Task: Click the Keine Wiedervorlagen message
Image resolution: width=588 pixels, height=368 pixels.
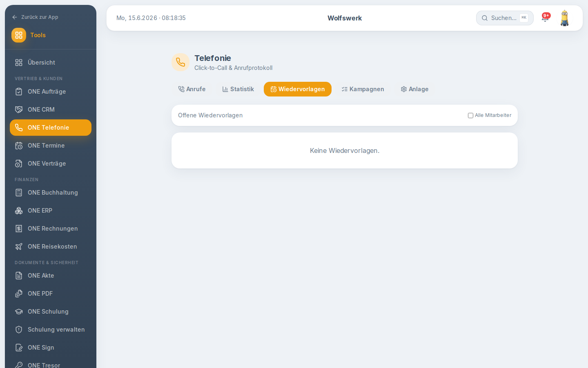Action: tap(345, 150)
